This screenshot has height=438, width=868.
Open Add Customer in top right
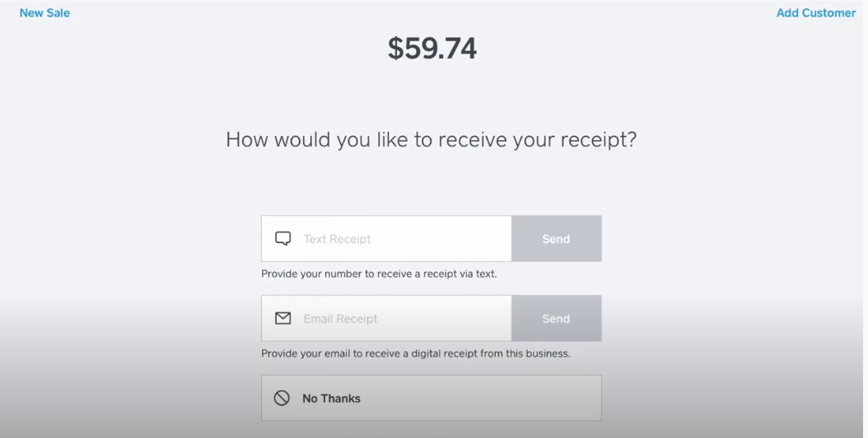tap(815, 13)
